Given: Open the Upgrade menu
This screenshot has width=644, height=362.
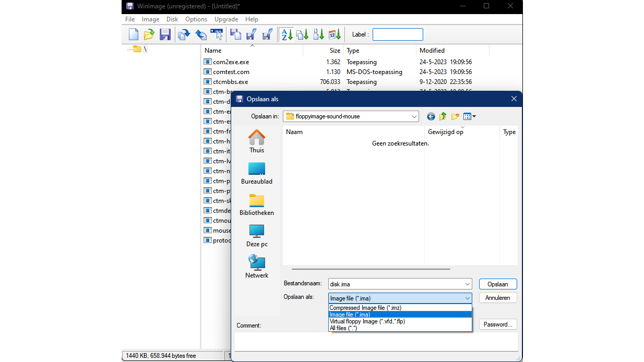Looking at the screenshot, I should point(226,19).
